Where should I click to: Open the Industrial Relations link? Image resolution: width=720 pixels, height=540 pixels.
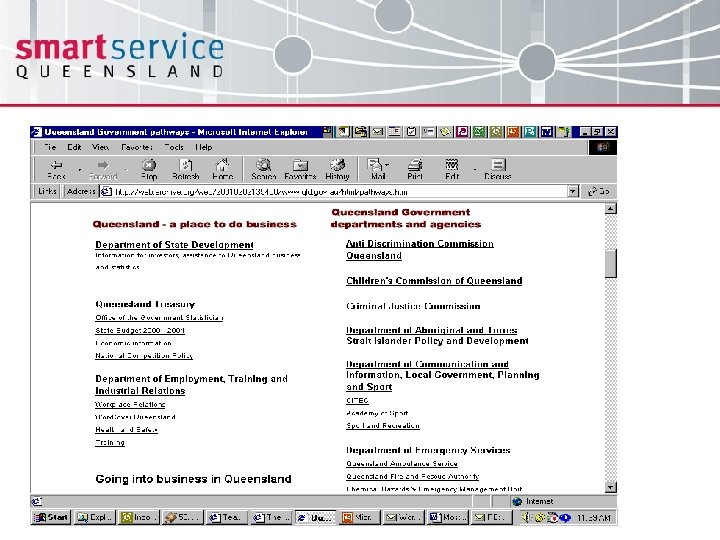[140, 391]
